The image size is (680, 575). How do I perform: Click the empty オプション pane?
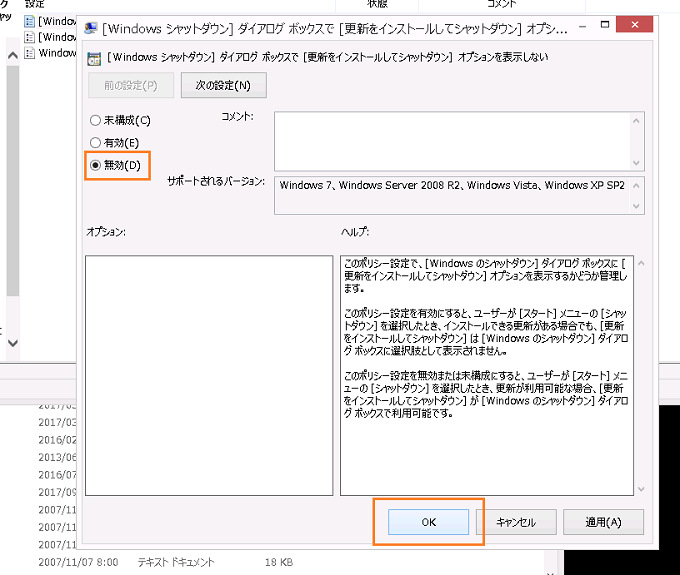(209, 375)
